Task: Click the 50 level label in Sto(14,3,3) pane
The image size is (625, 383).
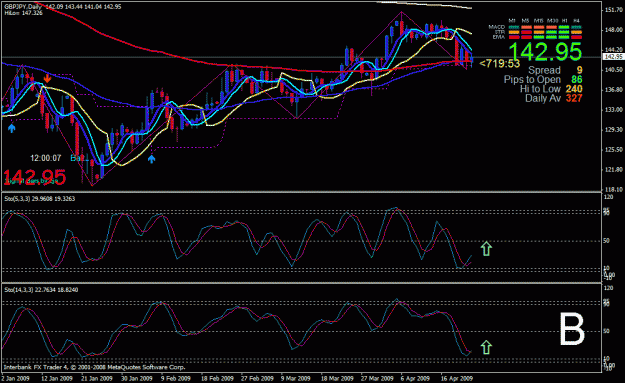Action: (x=607, y=331)
